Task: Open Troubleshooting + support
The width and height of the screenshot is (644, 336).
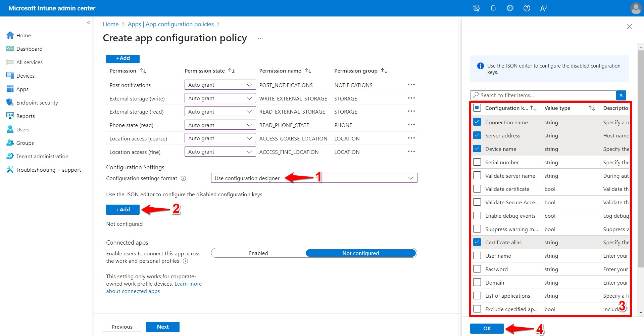Action: pyautogui.click(x=48, y=169)
